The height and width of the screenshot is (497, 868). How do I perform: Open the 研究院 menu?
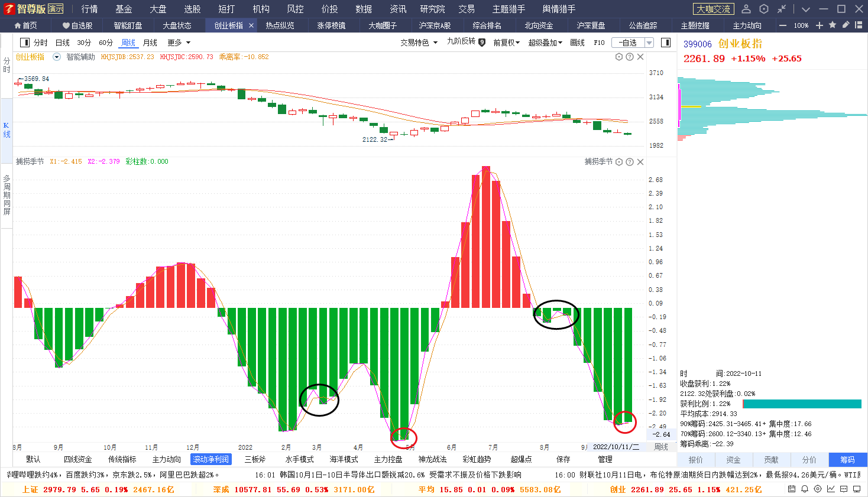coord(433,9)
